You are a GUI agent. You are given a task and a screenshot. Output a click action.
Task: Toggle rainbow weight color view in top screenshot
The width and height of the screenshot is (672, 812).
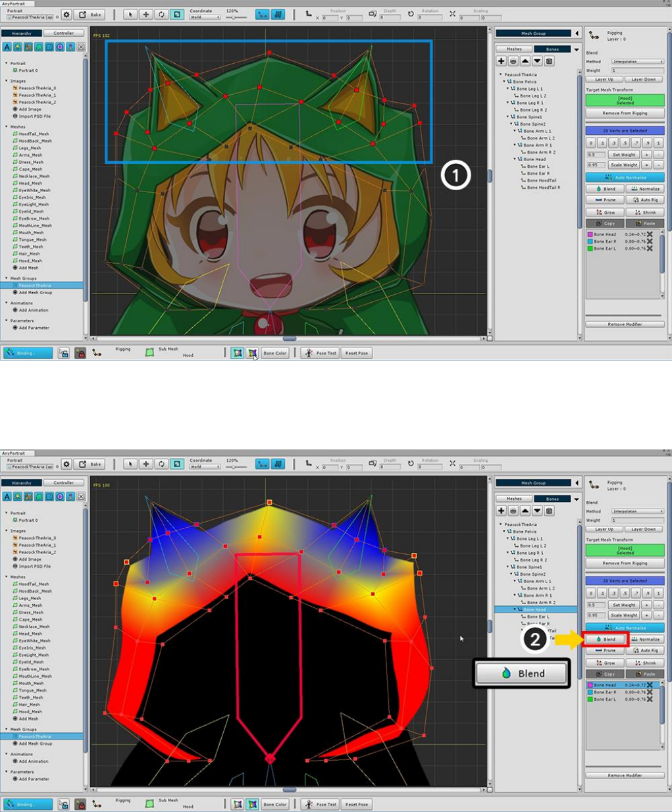pyautogui.click(x=253, y=353)
